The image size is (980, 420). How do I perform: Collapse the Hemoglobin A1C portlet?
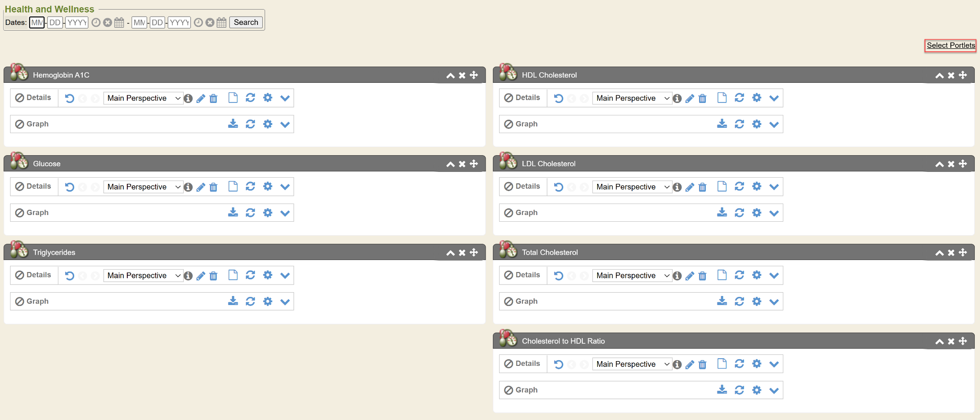tap(450, 75)
